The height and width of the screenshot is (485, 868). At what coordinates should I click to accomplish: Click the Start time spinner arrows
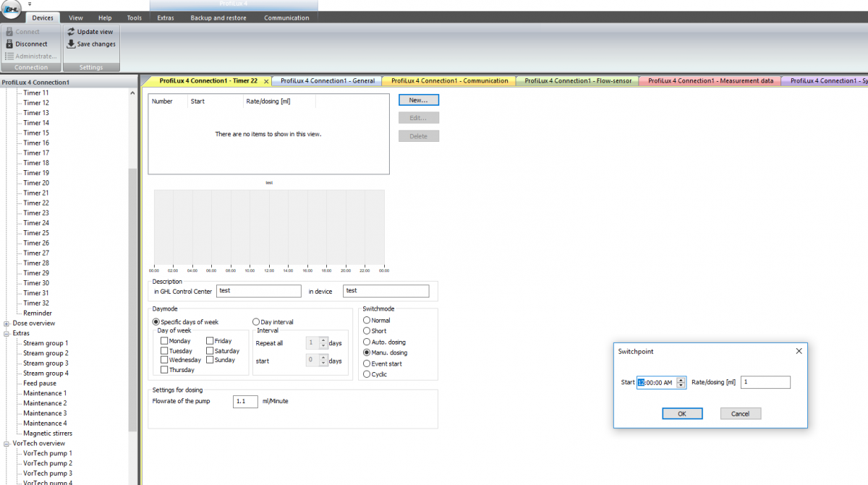[x=681, y=382]
